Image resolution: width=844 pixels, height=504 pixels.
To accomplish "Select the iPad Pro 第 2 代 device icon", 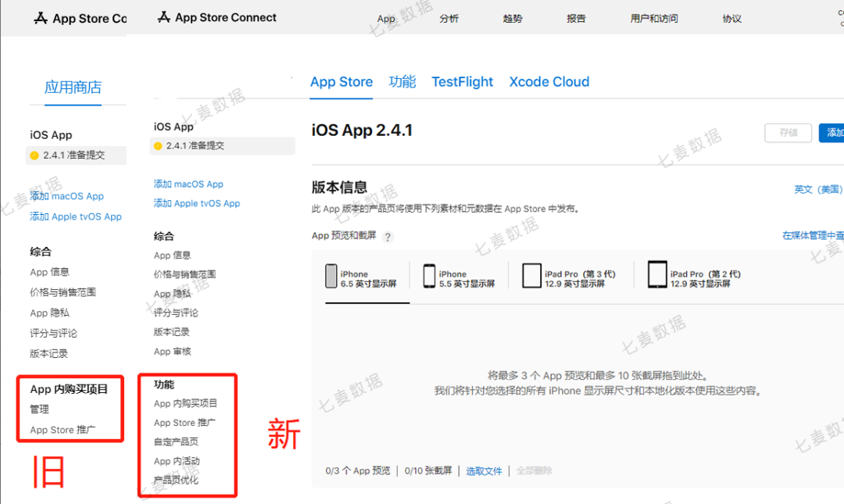I will tap(657, 274).
